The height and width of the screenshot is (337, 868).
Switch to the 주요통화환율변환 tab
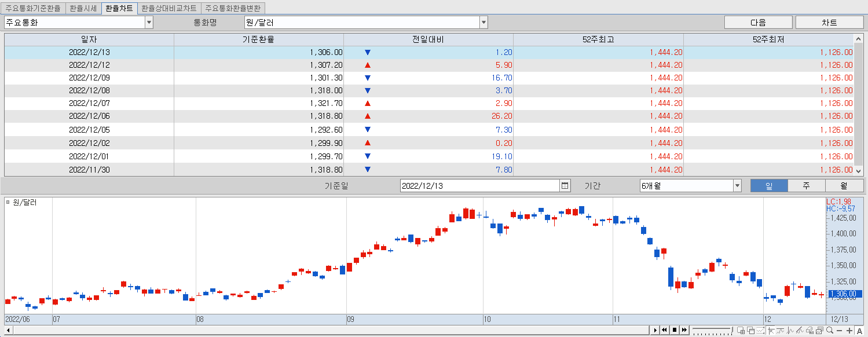click(233, 9)
